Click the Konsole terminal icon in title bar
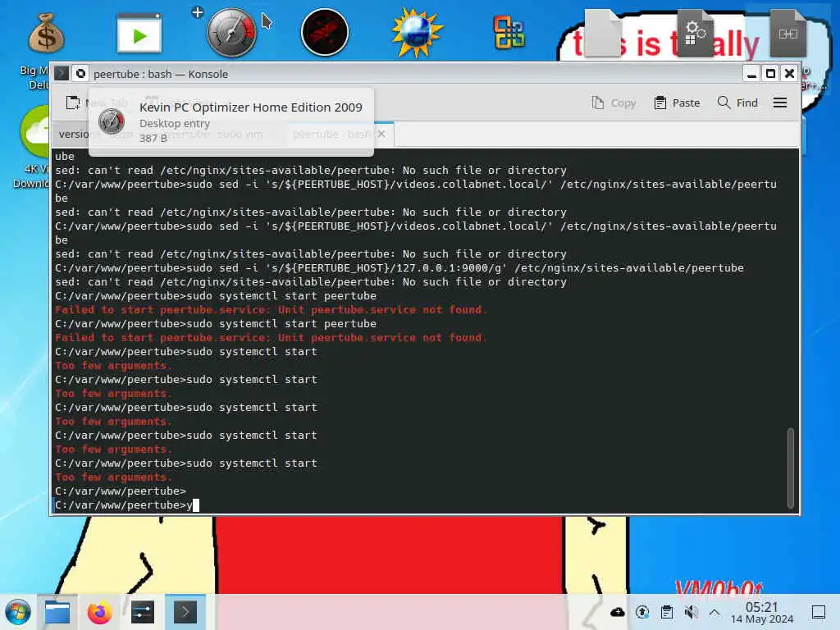The width and height of the screenshot is (840, 630). [62, 73]
